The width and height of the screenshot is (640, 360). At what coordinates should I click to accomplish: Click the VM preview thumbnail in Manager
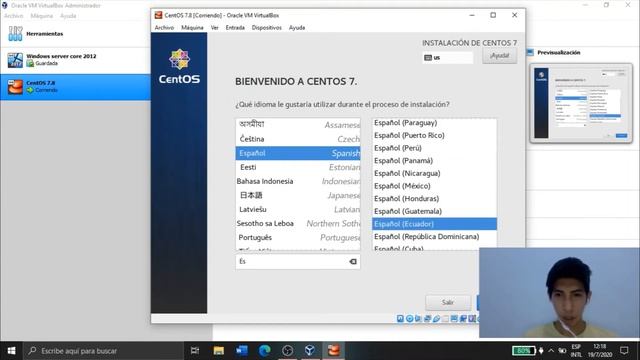581,103
